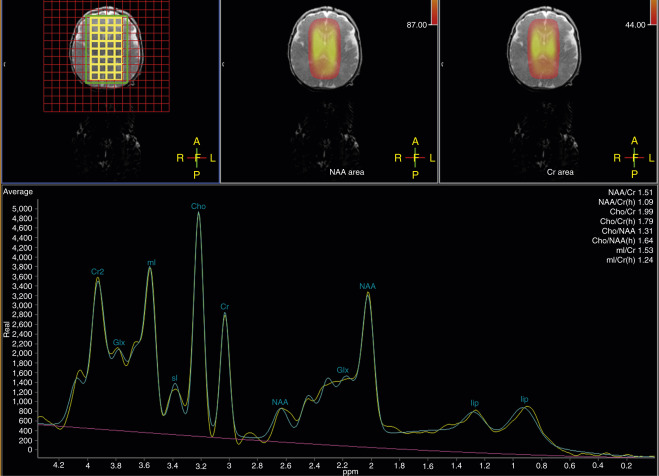
Task: Click the lip peak label near 1.3 ppm
Action: [x=476, y=403]
